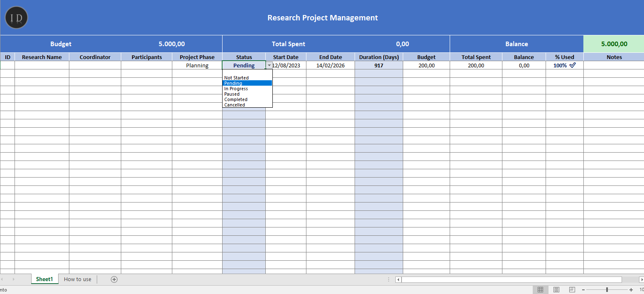The height and width of the screenshot is (294, 644).
Task: Add a new sheet with plus icon
Action: click(114, 279)
